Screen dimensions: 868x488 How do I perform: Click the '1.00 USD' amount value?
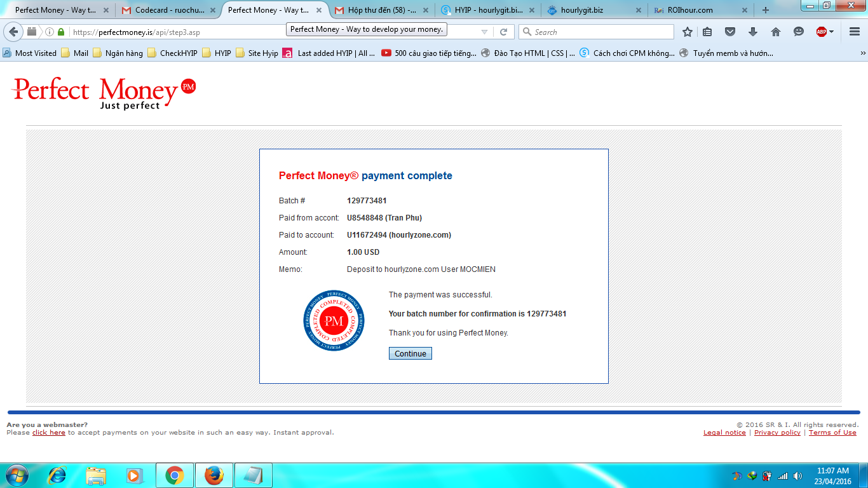[x=363, y=252]
